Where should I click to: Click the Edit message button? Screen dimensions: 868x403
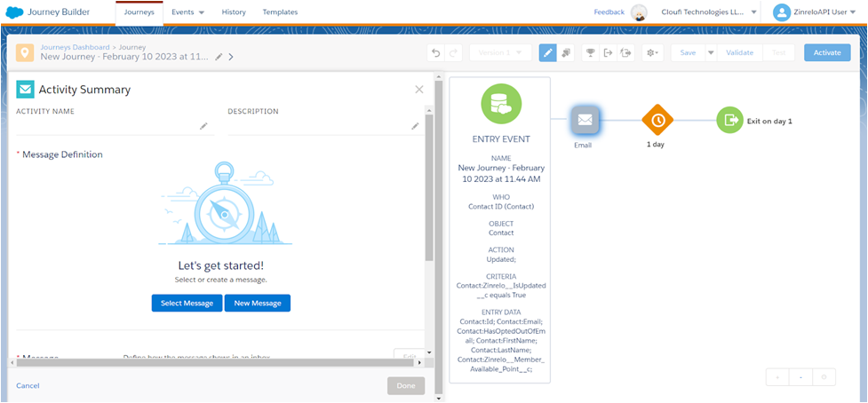pos(409,356)
